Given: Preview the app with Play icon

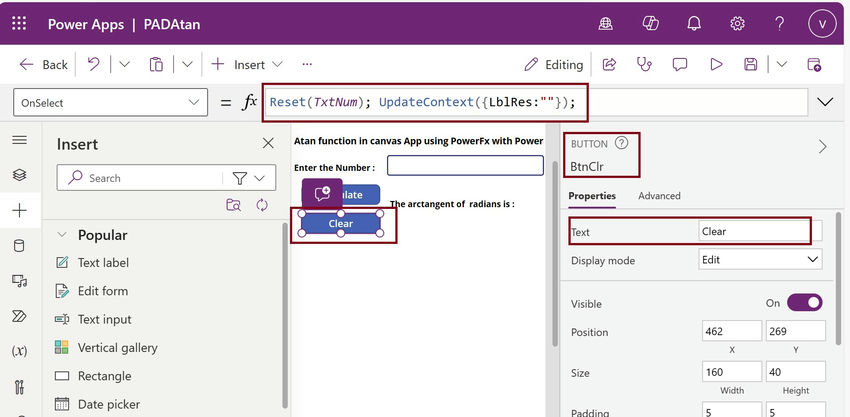Looking at the screenshot, I should [716, 65].
